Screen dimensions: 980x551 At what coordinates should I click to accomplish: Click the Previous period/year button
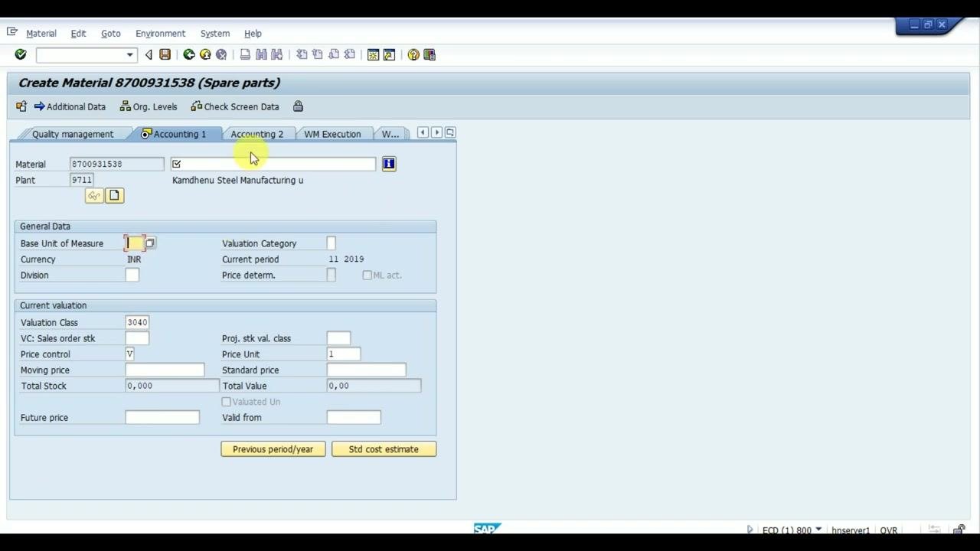point(273,449)
